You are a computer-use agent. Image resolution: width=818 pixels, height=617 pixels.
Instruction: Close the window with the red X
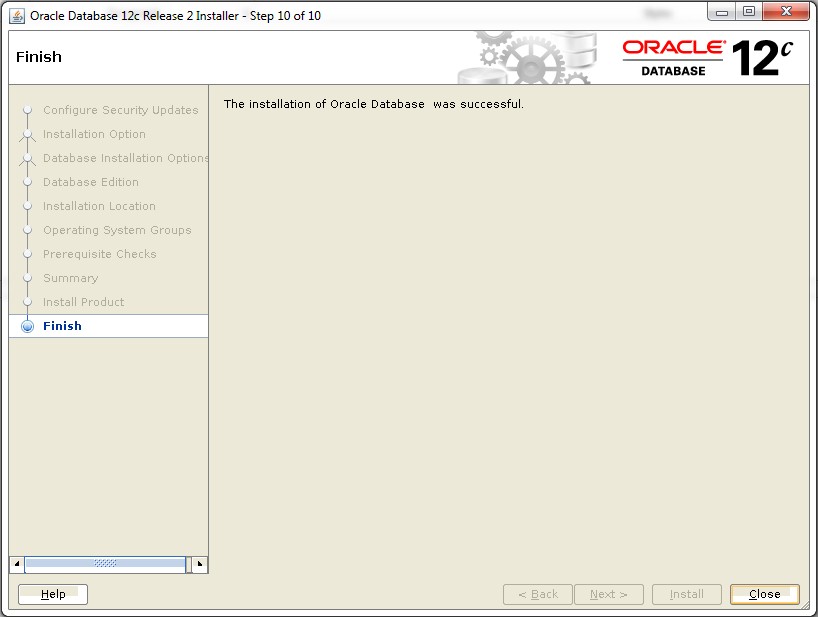pyautogui.click(x=786, y=11)
